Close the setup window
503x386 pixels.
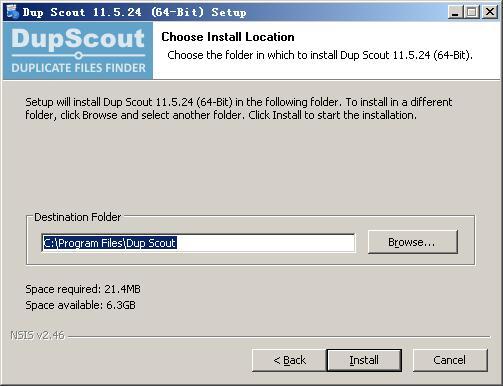[490, 12]
